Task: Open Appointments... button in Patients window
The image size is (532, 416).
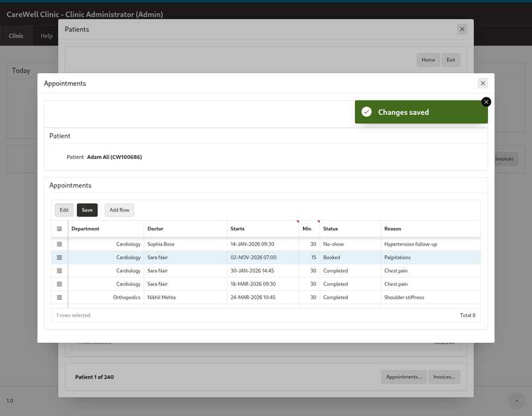Action: point(404,377)
